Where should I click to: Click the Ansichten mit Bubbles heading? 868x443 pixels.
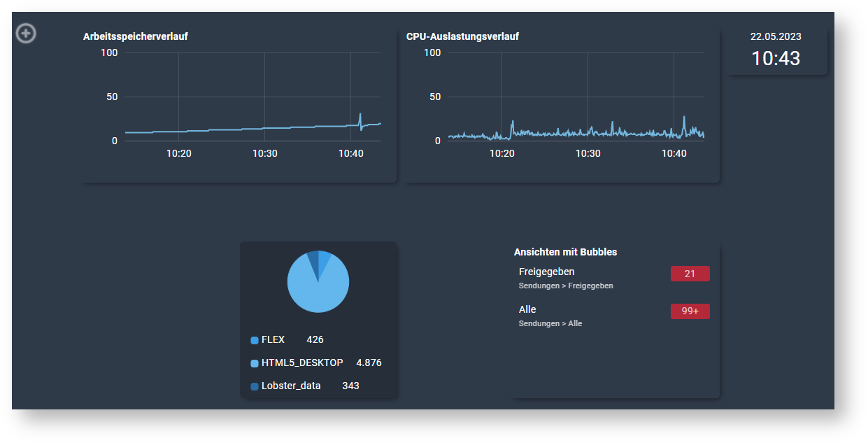tap(565, 252)
